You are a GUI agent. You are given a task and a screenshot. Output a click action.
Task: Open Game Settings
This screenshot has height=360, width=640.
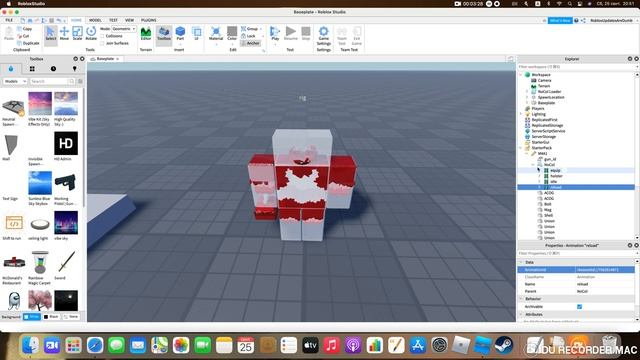pyautogui.click(x=324, y=36)
